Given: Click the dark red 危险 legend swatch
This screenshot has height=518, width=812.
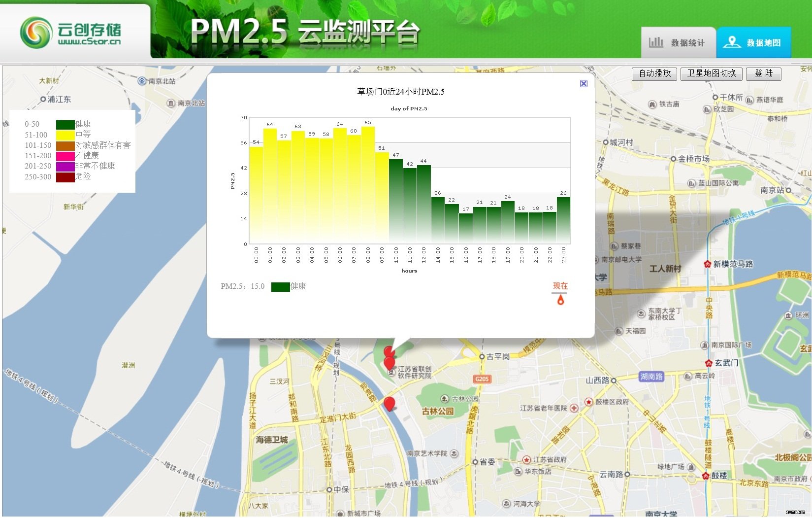Looking at the screenshot, I should (x=65, y=176).
